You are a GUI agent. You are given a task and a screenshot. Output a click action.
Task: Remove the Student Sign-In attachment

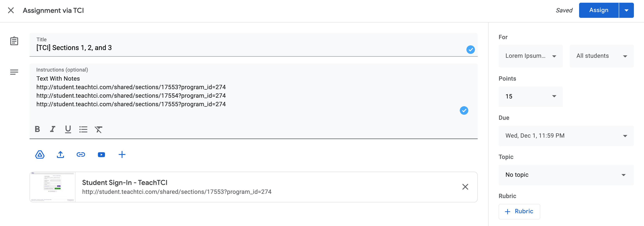point(465,187)
